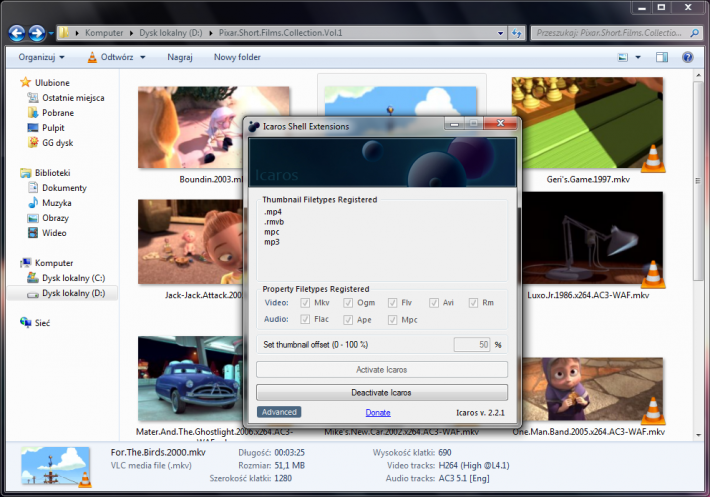This screenshot has height=497, width=710.
Task: Toggle the preview pane icon
Action: click(x=662, y=57)
